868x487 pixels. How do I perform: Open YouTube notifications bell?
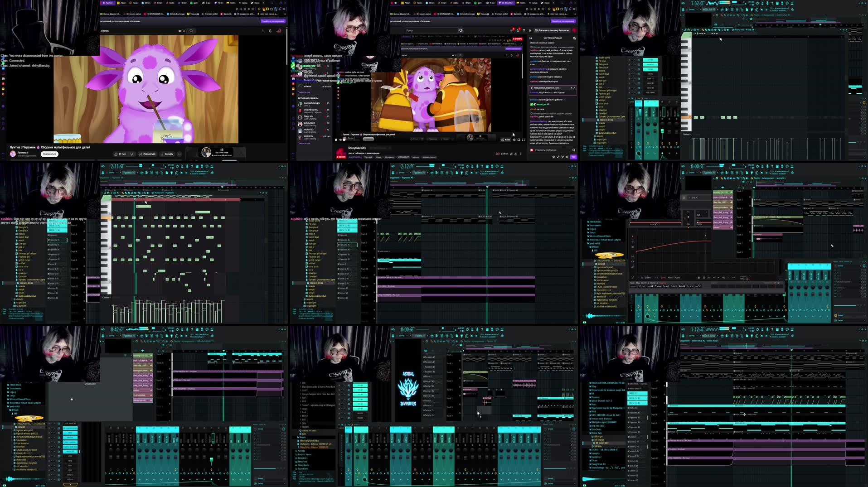pyautogui.click(x=270, y=31)
